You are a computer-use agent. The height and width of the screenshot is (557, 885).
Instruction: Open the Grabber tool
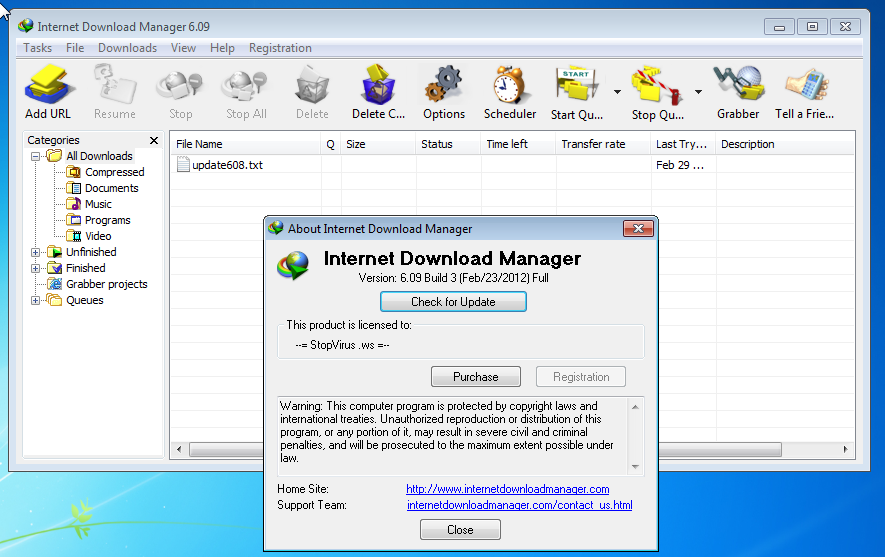point(738,85)
